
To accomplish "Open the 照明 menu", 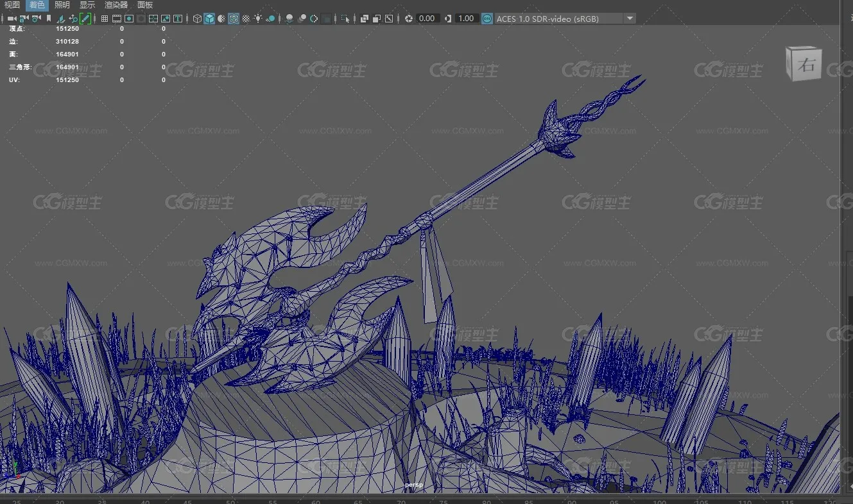I will click(x=62, y=5).
